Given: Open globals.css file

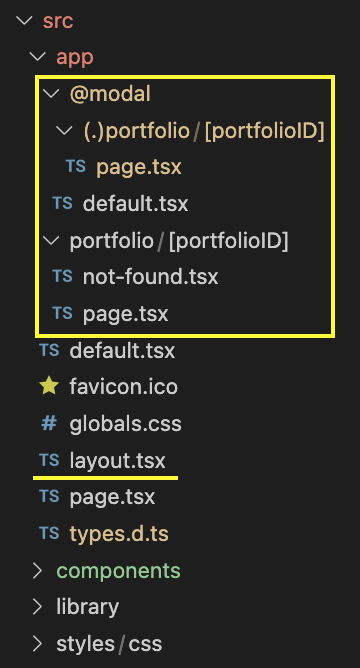Looking at the screenshot, I should [126, 424].
